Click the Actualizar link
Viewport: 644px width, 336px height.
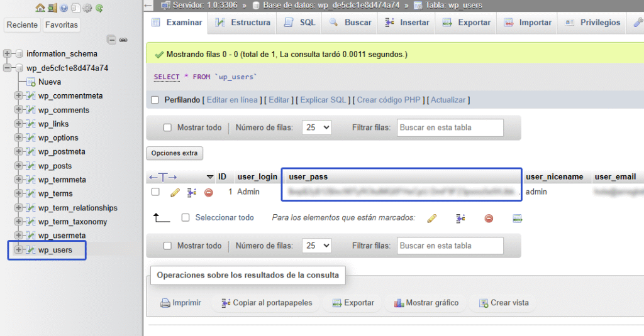coord(448,100)
